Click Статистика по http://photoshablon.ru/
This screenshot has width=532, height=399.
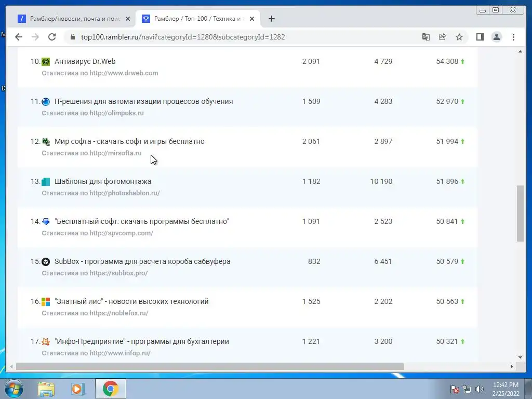tap(101, 193)
